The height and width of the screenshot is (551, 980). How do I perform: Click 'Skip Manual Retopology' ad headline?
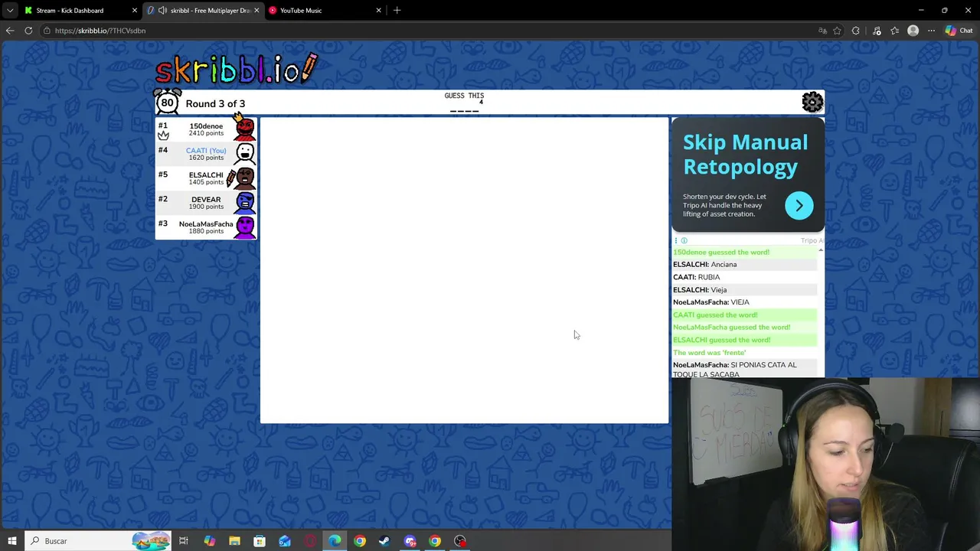[x=745, y=155]
